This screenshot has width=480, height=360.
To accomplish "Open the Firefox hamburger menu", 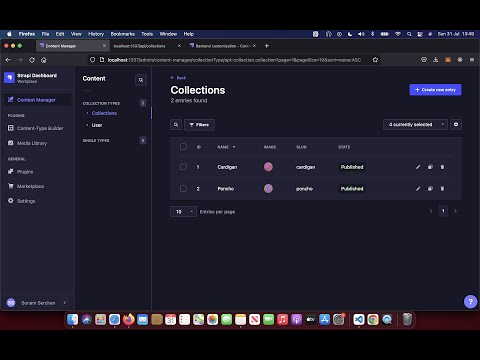I will click(x=472, y=60).
